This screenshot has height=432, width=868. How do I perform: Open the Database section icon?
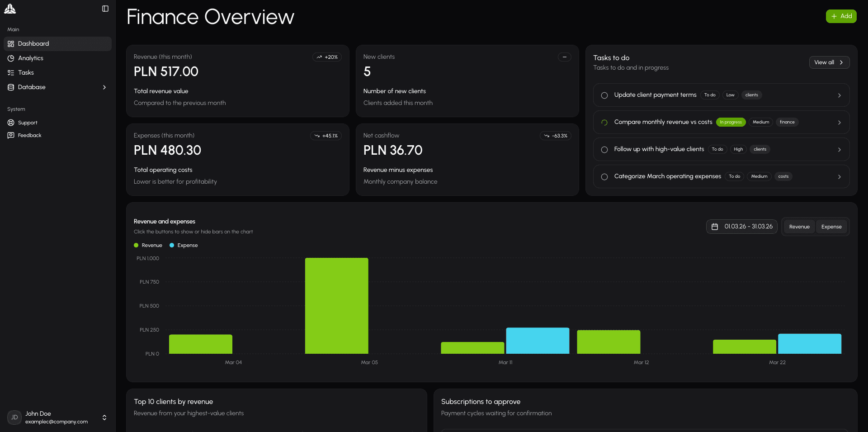[x=11, y=87]
